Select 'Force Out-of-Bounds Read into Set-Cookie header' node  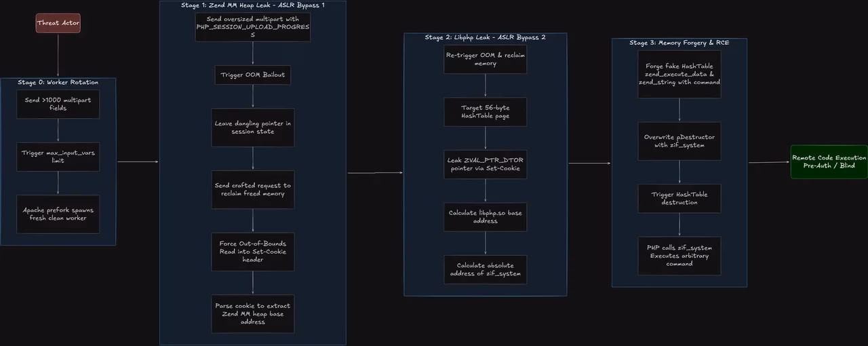(x=253, y=252)
